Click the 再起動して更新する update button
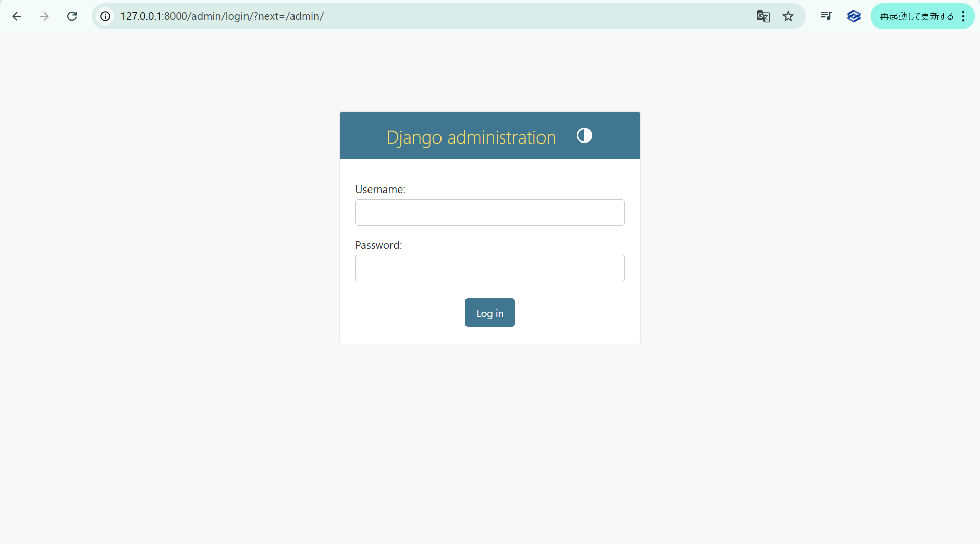The image size is (980, 544). [916, 16]
